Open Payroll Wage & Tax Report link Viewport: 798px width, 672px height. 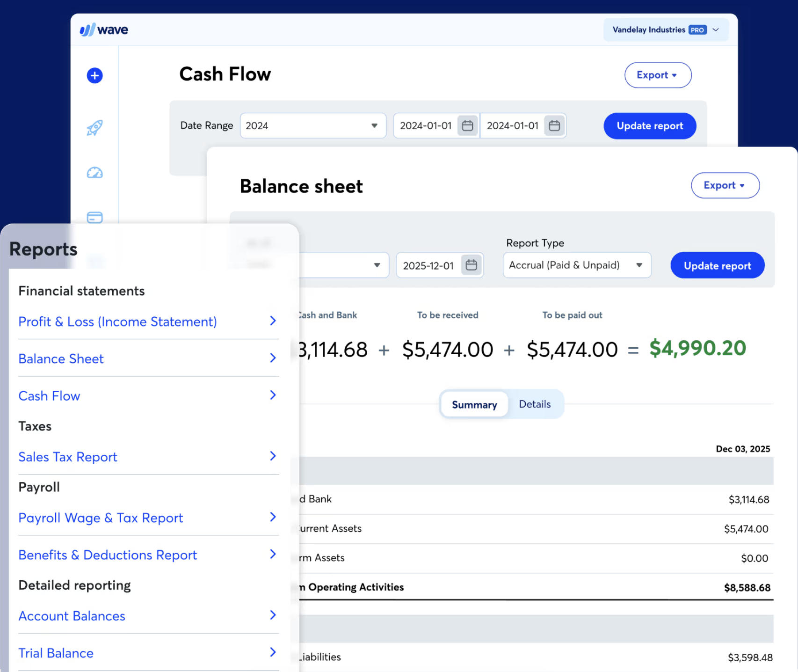[101, 518]
